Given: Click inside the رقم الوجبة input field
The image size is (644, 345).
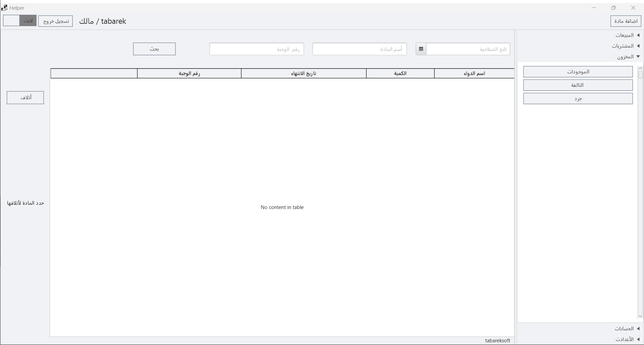Looking at the screenshot, I should pos(257,49).
